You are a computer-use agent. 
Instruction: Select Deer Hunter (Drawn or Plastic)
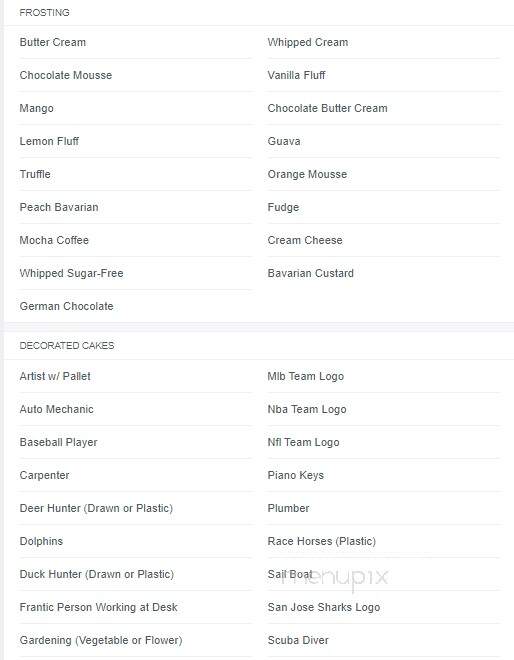(96, 508)
